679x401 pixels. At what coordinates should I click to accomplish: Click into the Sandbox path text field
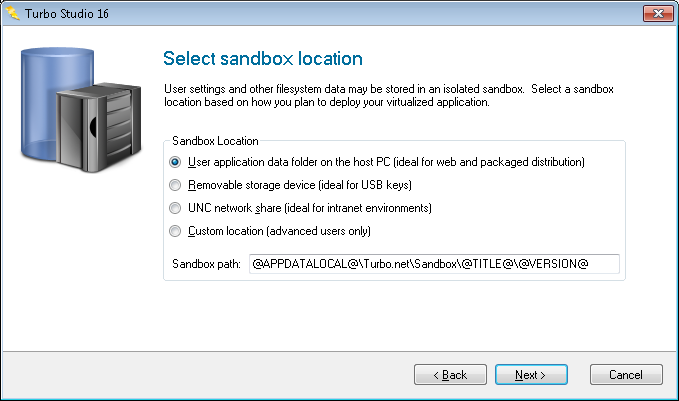(434, 264)
